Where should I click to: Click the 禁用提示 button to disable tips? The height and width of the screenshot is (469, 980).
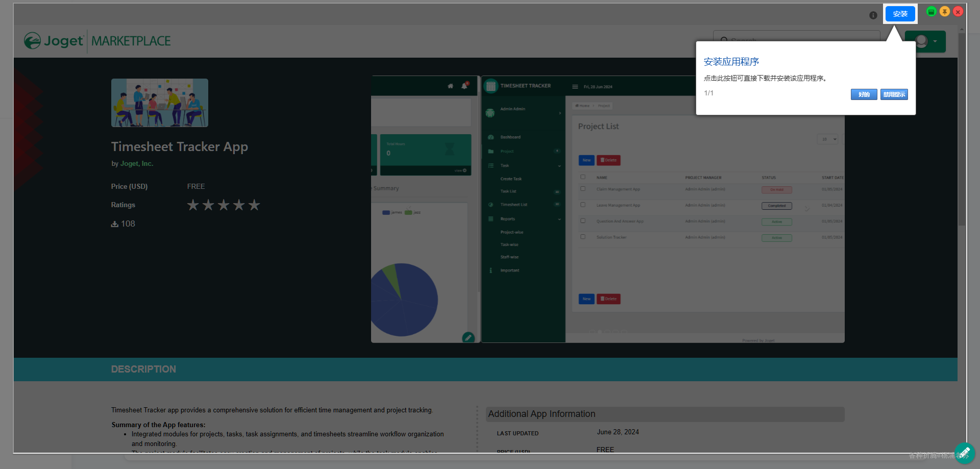pyautogui.click(x=894, y=94)
